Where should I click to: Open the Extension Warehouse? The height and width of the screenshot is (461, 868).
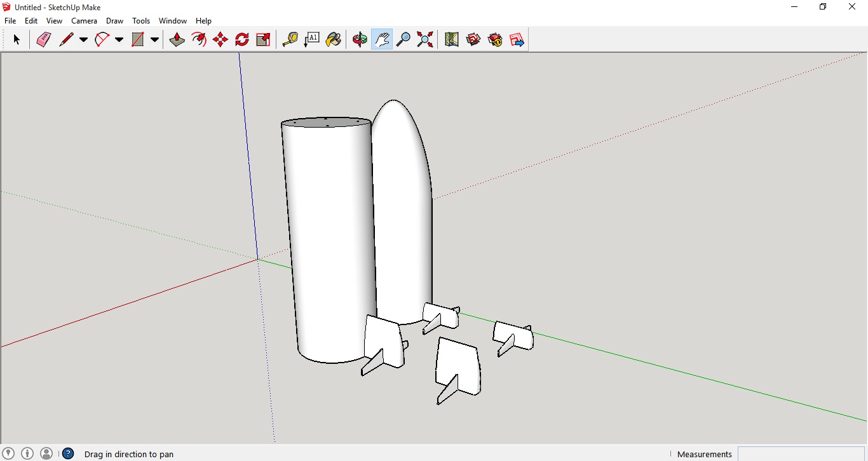pyautogui.click(x=495, y=40)
